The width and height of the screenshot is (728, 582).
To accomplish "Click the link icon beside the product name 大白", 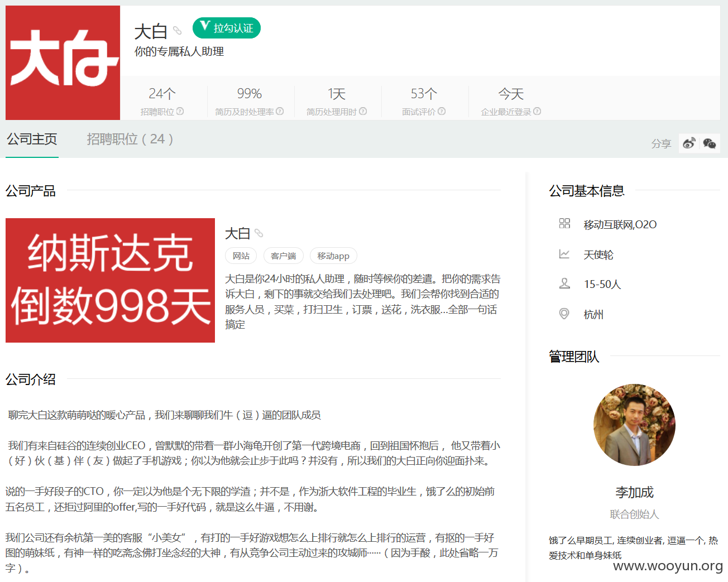I will (x=258, y=233).
